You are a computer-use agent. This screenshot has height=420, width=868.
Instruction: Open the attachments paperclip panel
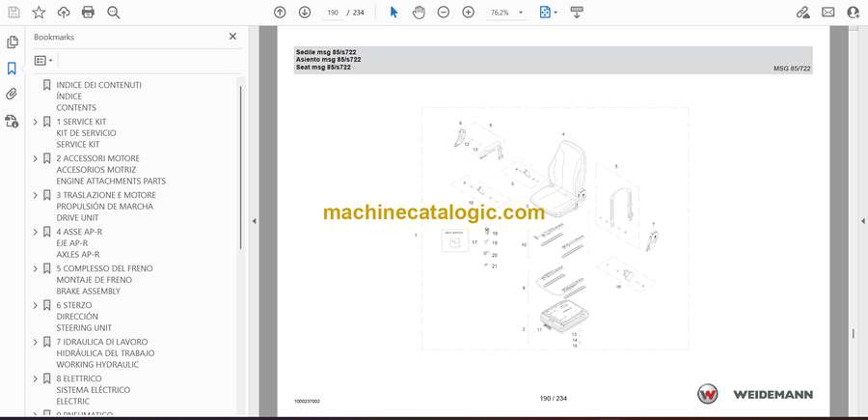12,94
